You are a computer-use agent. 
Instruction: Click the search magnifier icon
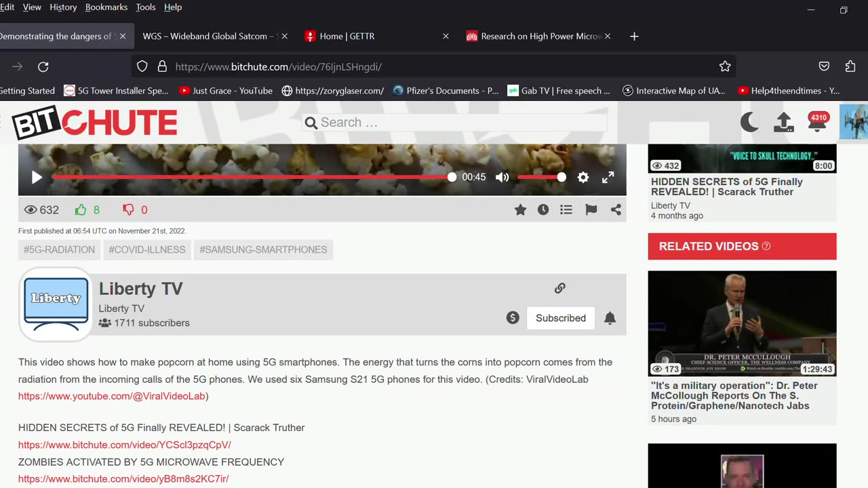pyautogui.click(x=311, y=123)
